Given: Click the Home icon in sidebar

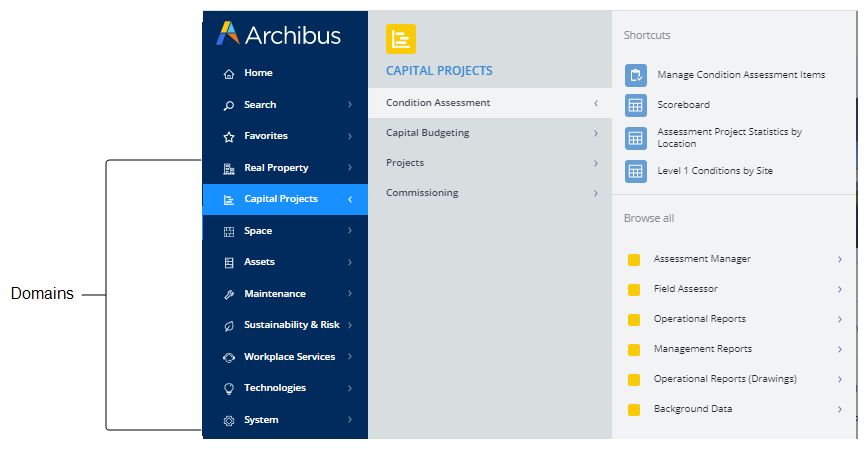Looking at the screenshot, I should (x=229, y=74).
